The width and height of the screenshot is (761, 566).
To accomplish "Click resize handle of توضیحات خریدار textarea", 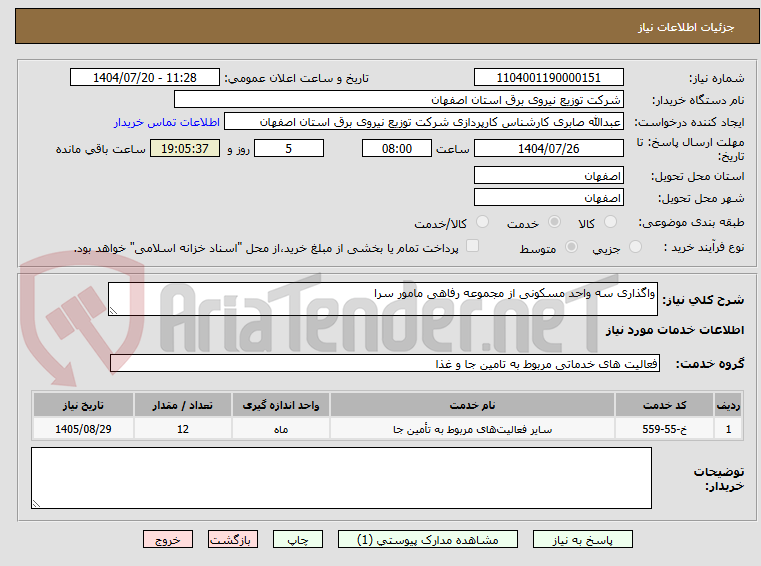I will [x=36, y=504].
